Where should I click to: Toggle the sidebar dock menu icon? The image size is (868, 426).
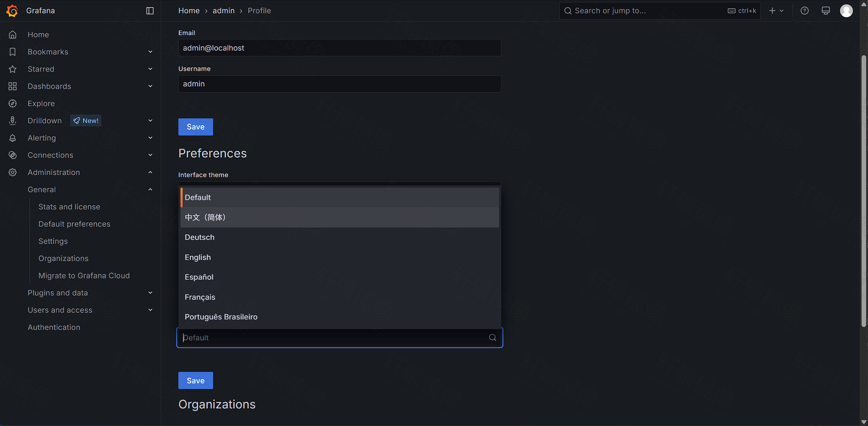[150, 11]
